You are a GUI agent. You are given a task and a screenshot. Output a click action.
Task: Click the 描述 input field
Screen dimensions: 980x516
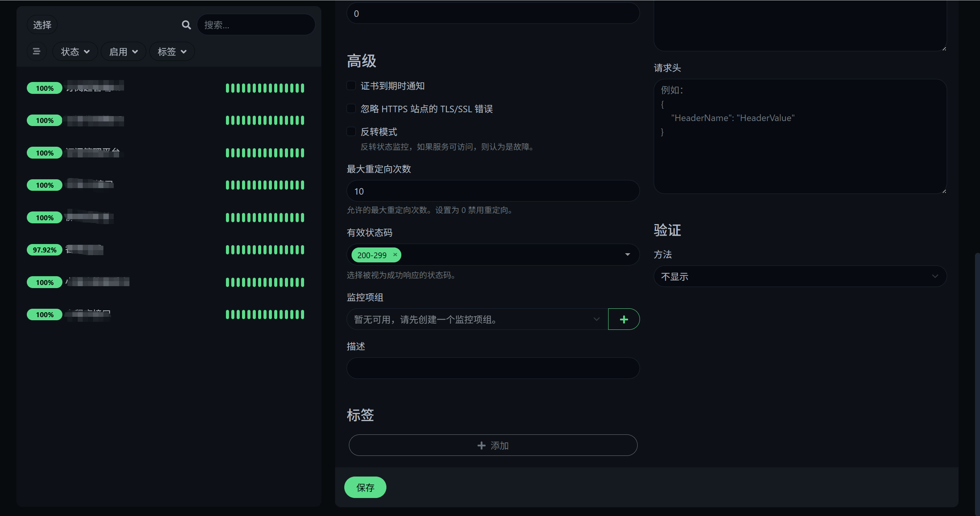(493, 368)
